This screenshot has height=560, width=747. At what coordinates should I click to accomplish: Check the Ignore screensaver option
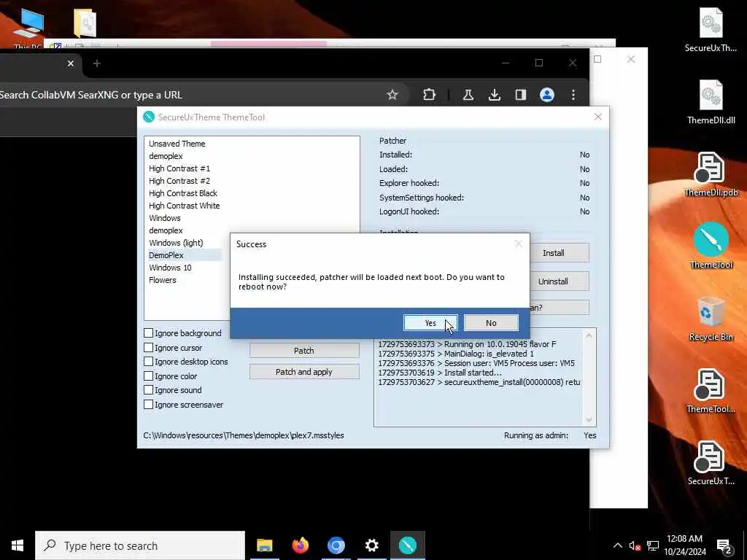pos(149,404)
